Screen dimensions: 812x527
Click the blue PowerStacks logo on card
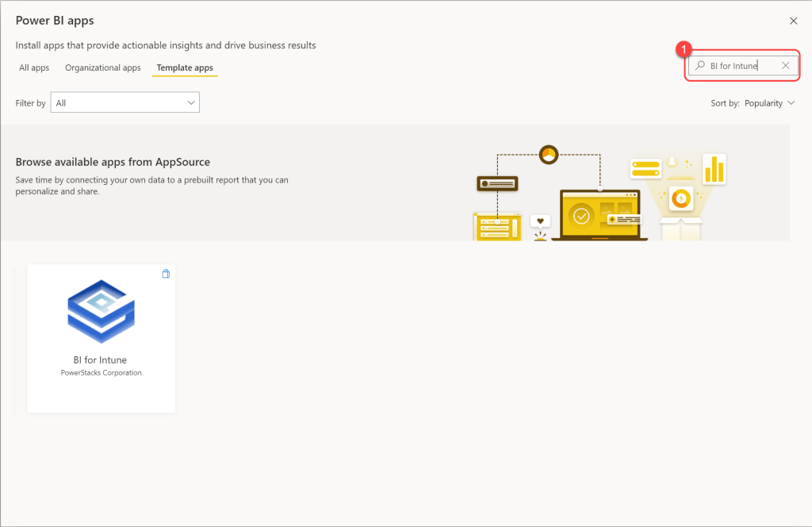pyautogui.click(x=101, y=311)
